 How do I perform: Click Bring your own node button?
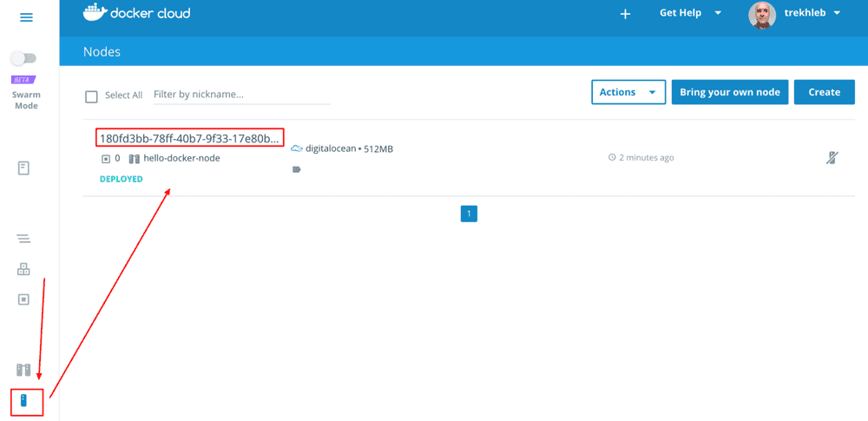tap(730, 92)
